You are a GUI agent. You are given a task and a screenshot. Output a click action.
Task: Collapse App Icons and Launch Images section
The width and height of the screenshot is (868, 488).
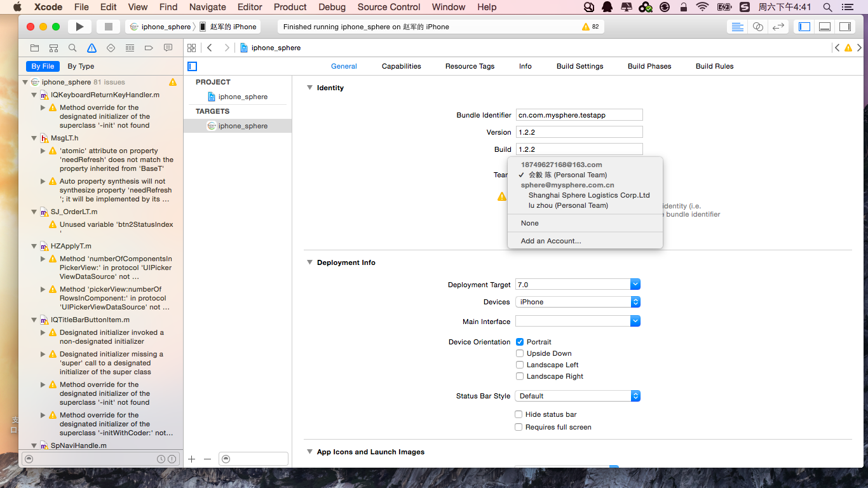310,452
